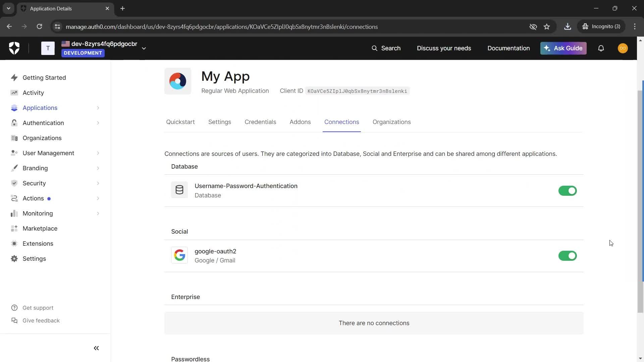
Task: Disable Username-Password-Authentication connection toggle
Action: click(x=568, y=191)
